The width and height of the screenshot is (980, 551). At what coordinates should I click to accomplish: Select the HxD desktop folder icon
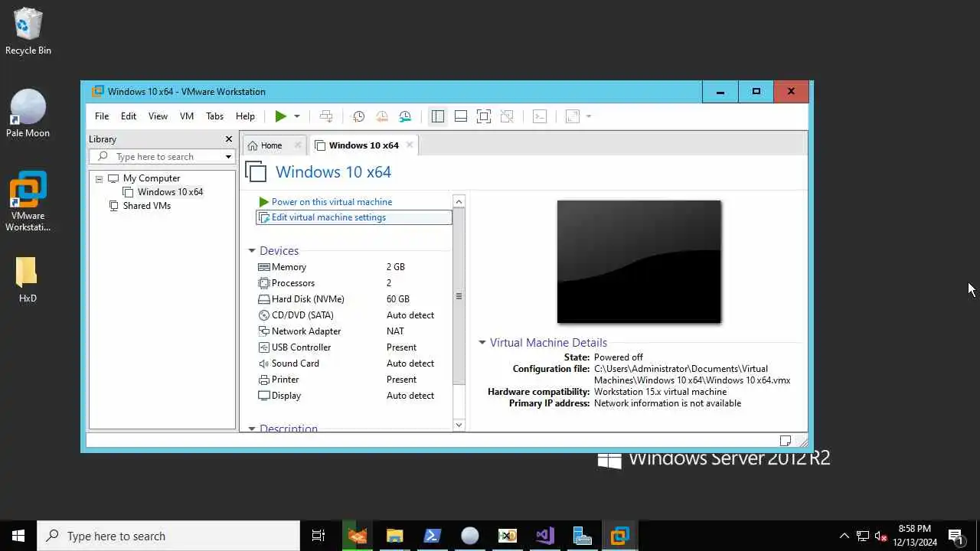(x=28, y=279)
